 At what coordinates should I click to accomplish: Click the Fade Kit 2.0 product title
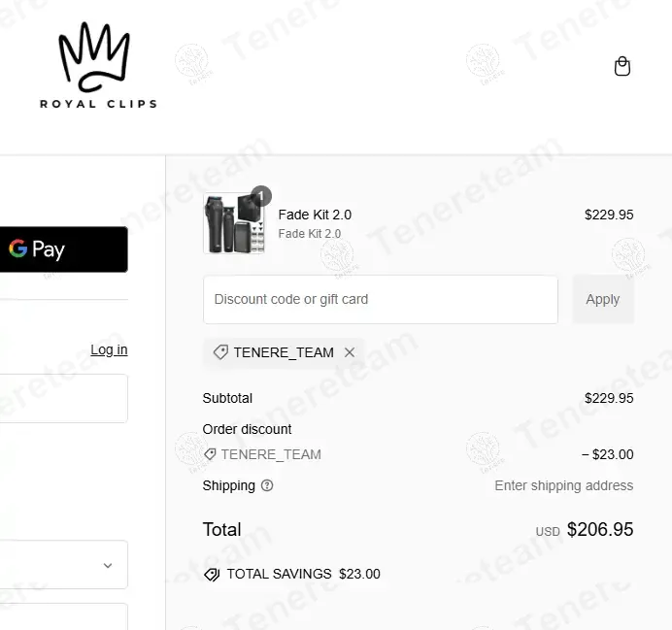315,215
